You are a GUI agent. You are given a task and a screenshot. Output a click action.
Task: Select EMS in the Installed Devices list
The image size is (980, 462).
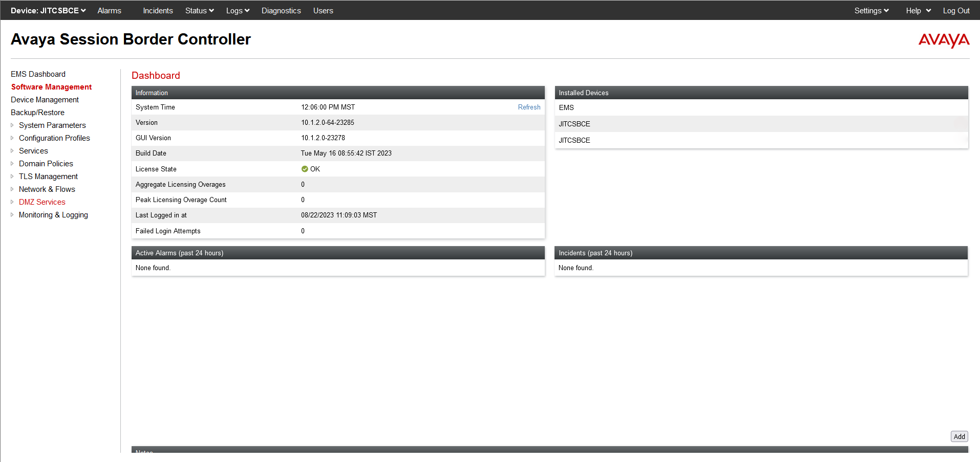coord(566,107)
